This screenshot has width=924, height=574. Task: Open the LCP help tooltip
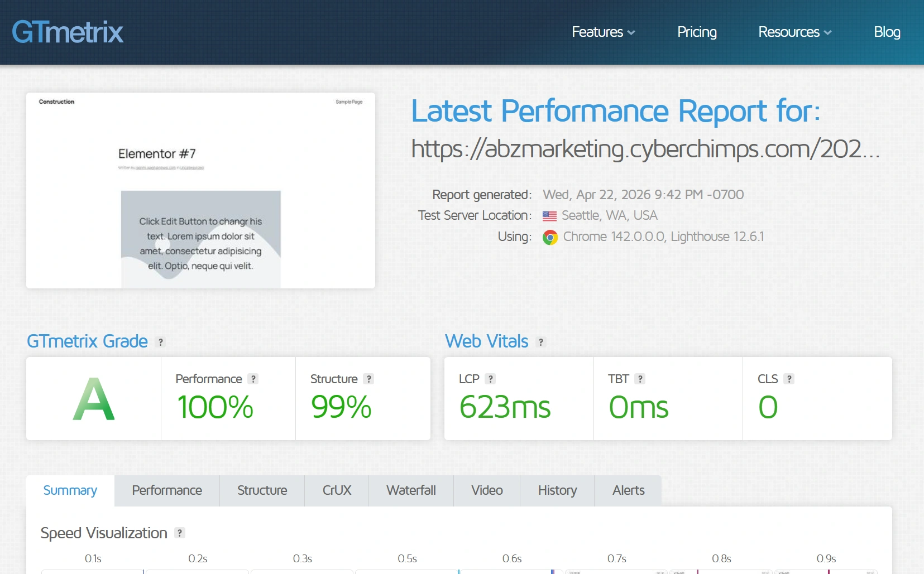pyautogui.click(x=490, y=379)
